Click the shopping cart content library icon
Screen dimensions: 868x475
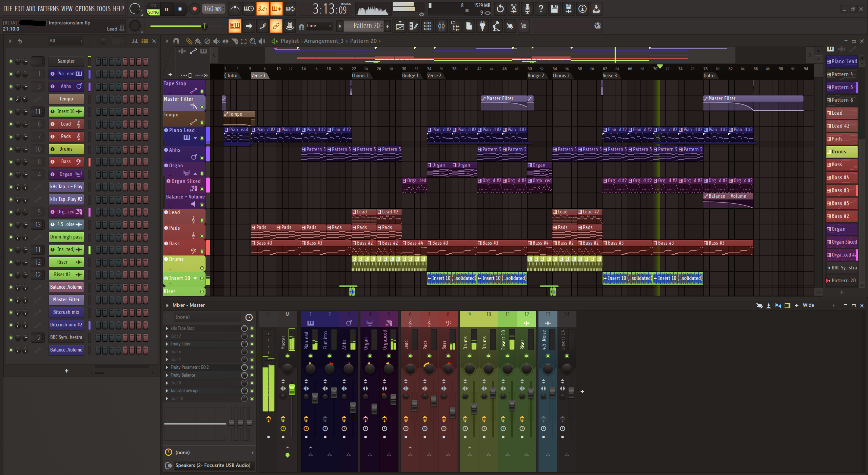[x=524, y=26]
